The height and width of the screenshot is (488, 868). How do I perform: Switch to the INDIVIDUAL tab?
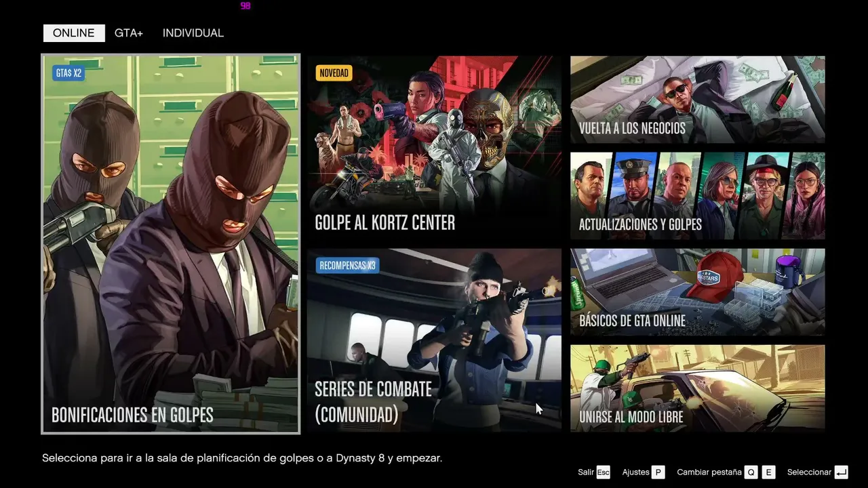click(193, 33)
